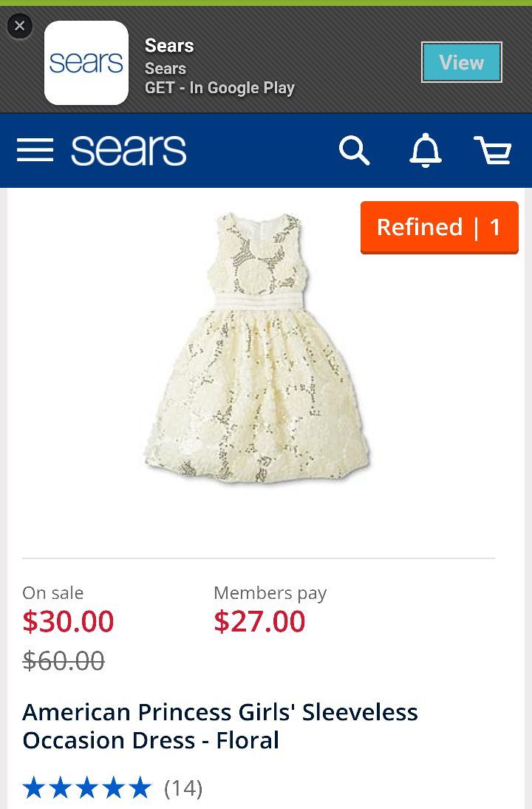Dismiss the Sears app banner
Screen dimensions: 532x809
[x=20, y=26]
